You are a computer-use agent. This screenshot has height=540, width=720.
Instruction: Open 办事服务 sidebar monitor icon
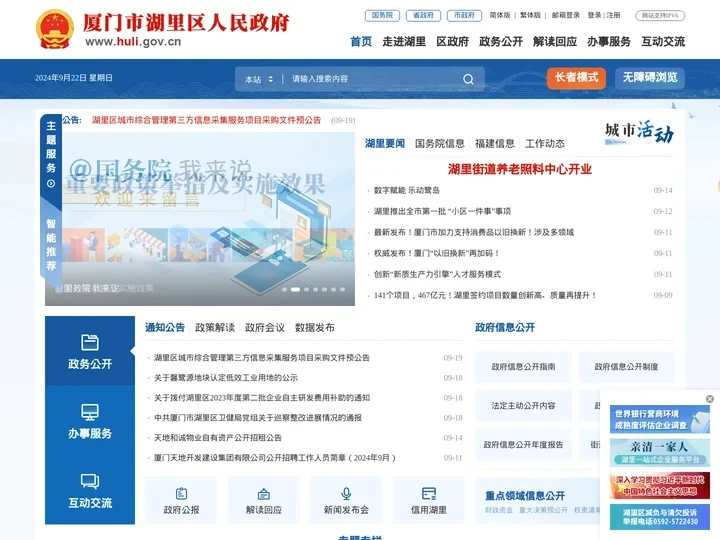click(90, 412)
